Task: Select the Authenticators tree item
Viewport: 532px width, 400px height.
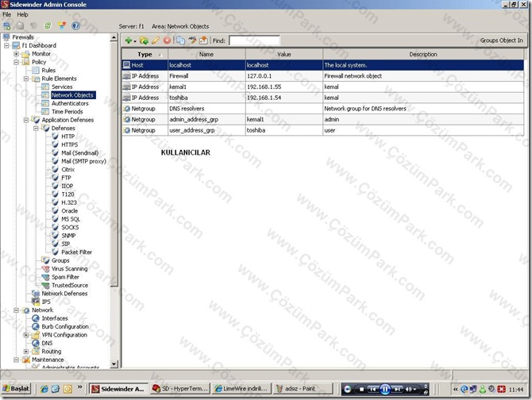Action: pos(70,103)
